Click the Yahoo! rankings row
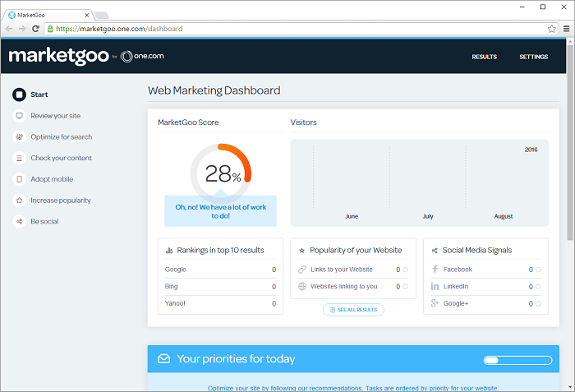This screenshot has width=575, height=392. 220,303
